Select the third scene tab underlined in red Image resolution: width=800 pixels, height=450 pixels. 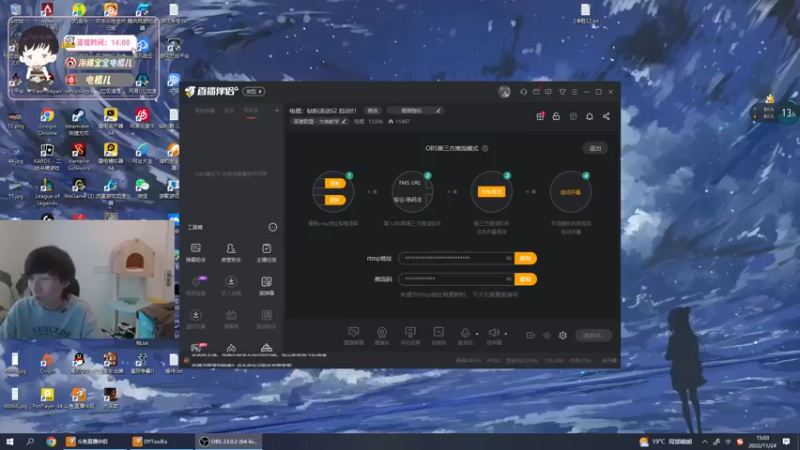251,111
